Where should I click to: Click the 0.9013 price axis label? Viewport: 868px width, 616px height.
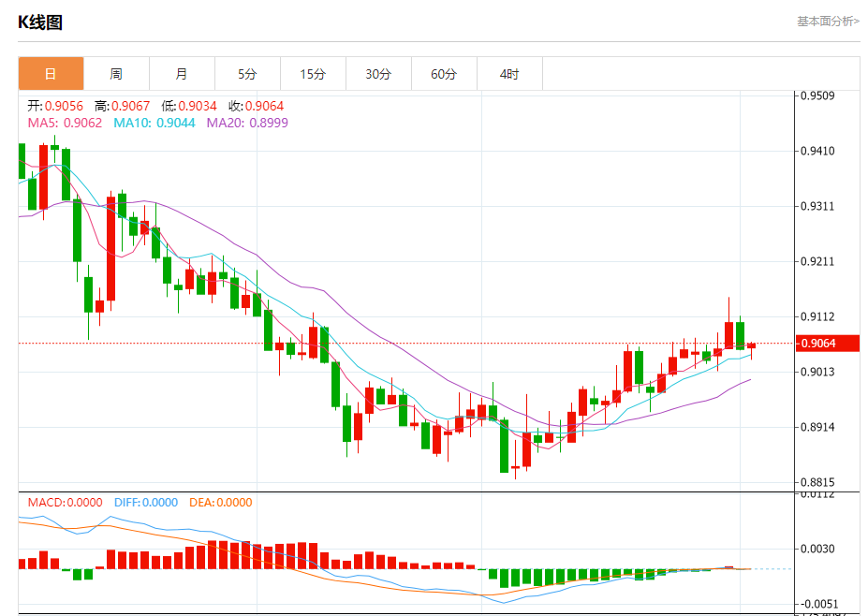[817, 372]
